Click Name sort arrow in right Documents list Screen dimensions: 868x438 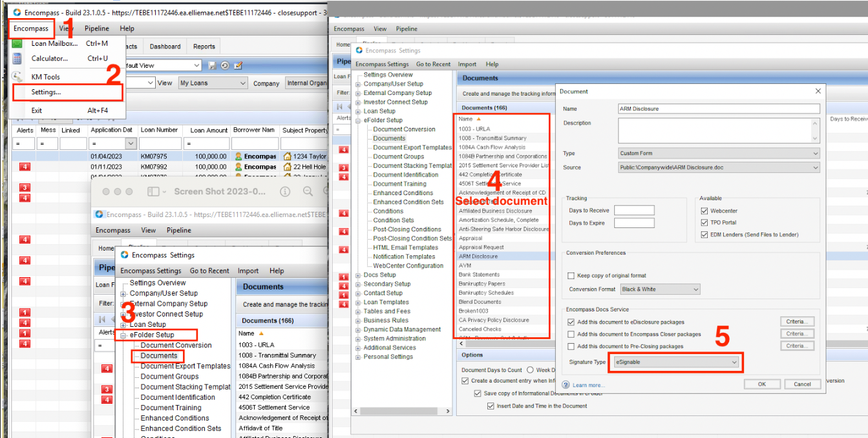pyautogui.click(x=478, y=119)
